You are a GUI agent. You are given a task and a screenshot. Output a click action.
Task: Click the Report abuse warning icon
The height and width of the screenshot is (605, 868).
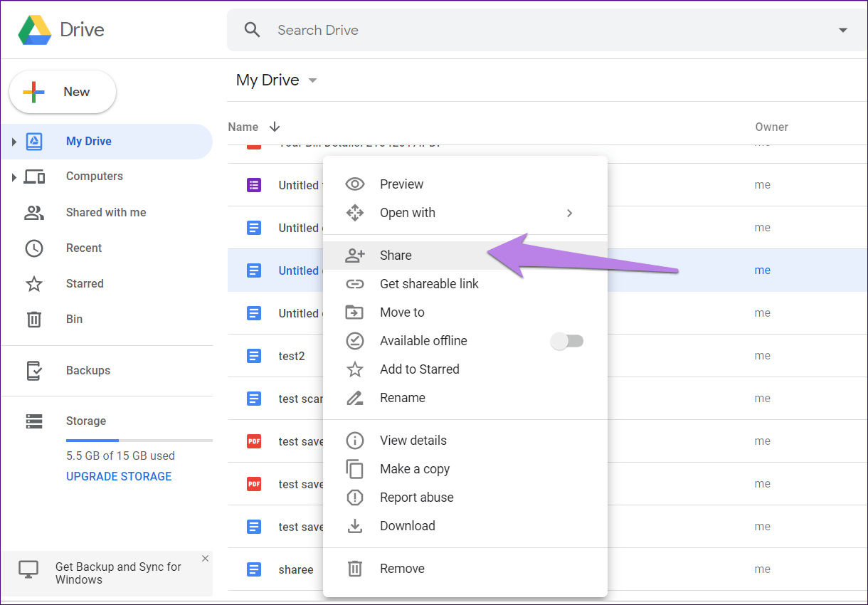tap(354, 498)
